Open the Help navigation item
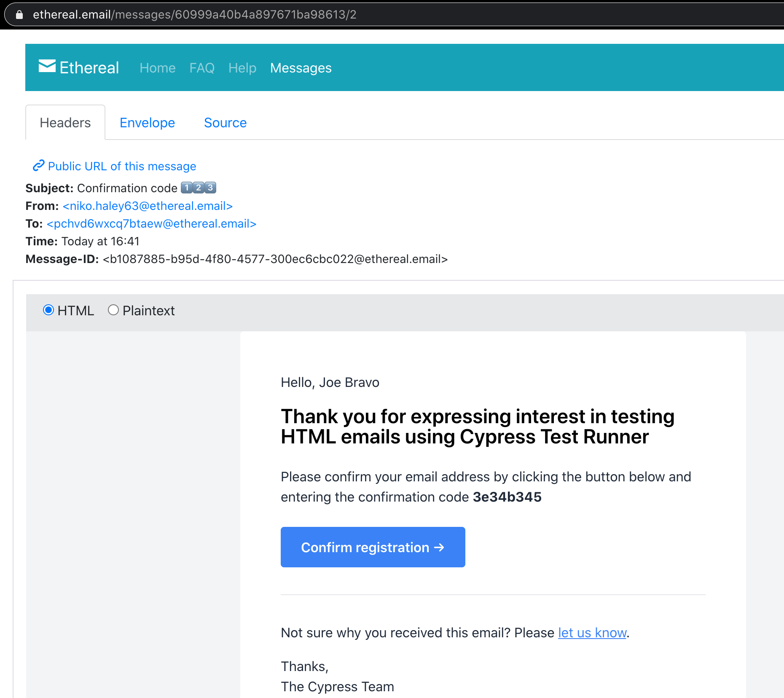 (242, 68)
